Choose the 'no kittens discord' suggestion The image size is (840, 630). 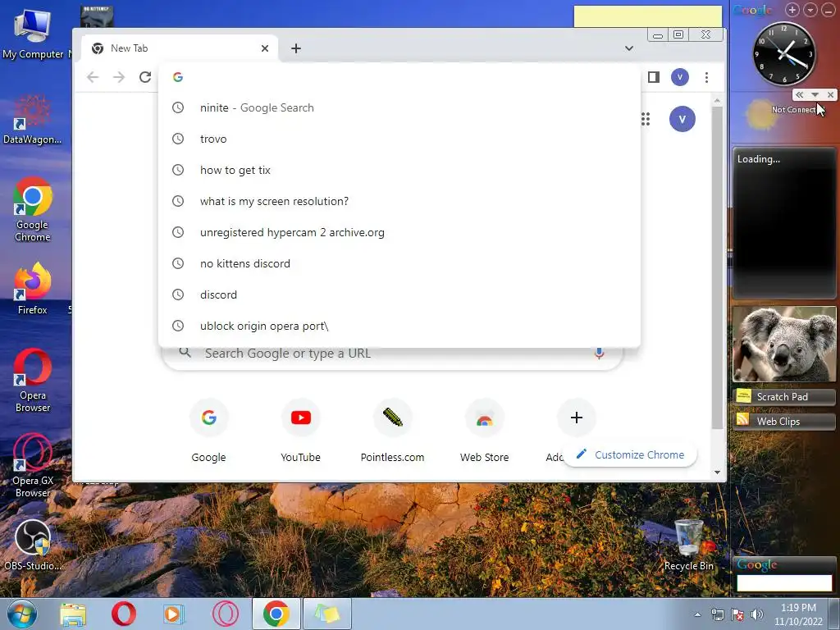click(x=399, y=263)
